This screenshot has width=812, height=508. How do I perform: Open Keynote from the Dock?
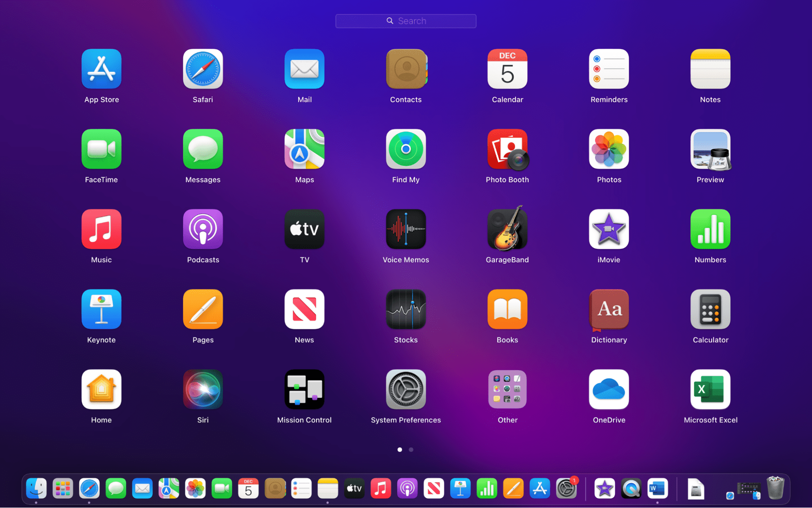pos(460,488)
